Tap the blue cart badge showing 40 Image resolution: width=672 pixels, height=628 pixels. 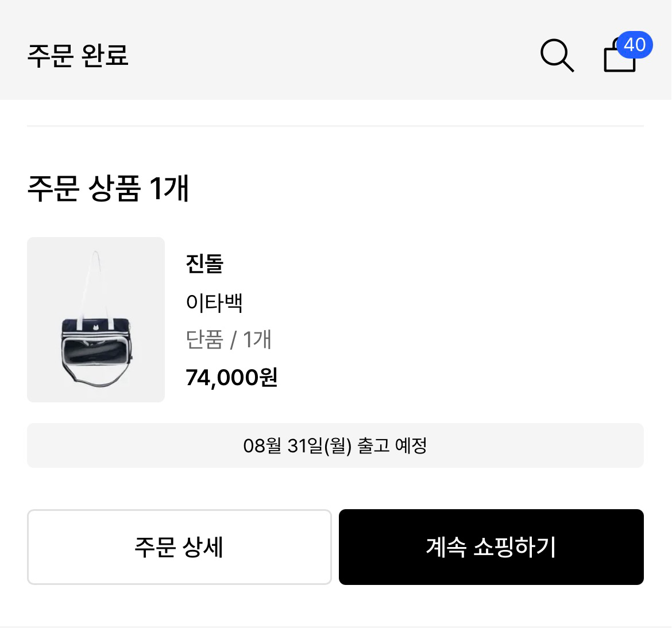[x=634, y=45]
